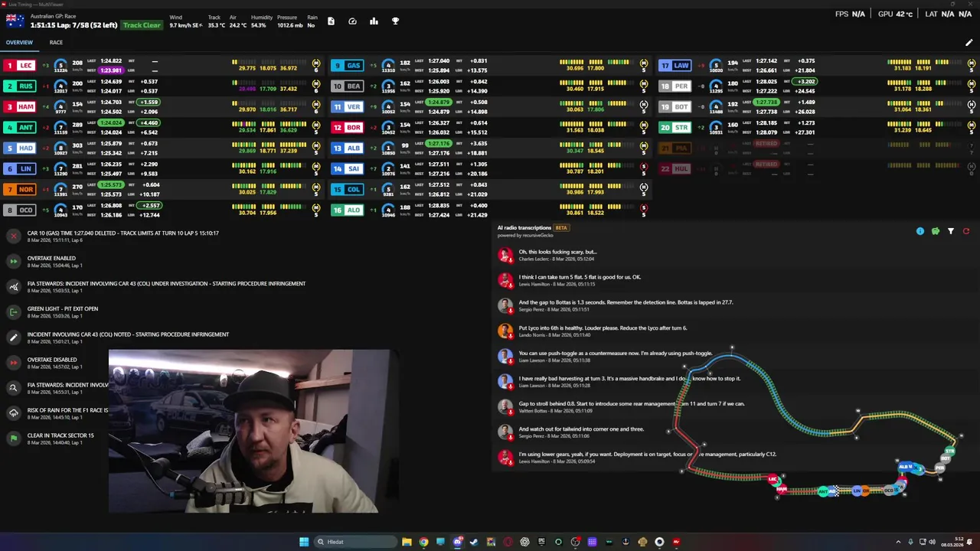This screenshot has height=551, width=980.
Task: Click the wind reading 9.7 km/h SE
Action: pos(186,25)
